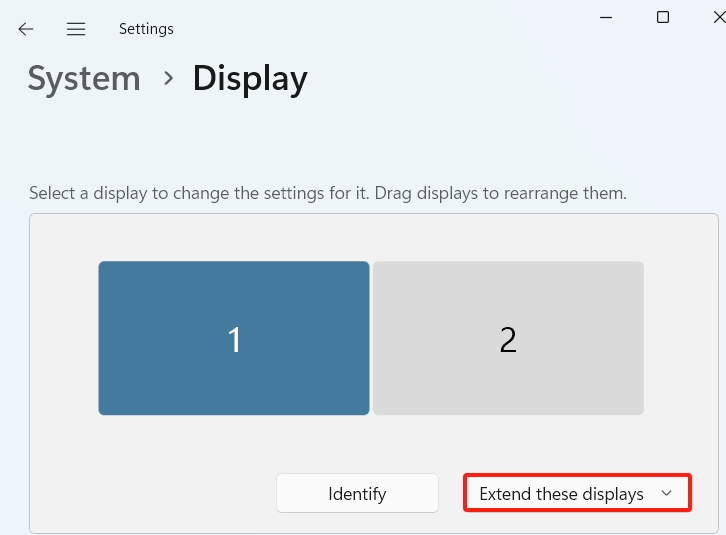Click the Display page heading
726x535 pixels.
[x=250, y=78]
